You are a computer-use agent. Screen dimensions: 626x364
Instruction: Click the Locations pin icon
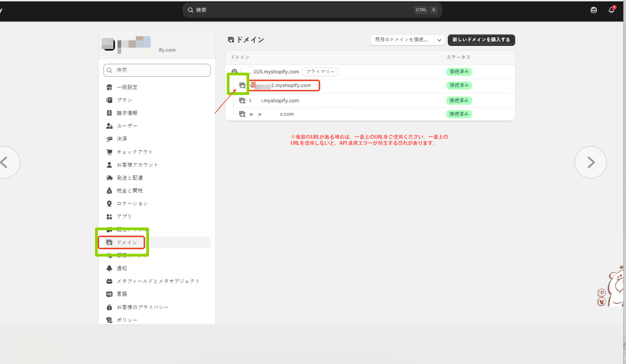pyautogui.click(x=109, y=203)
